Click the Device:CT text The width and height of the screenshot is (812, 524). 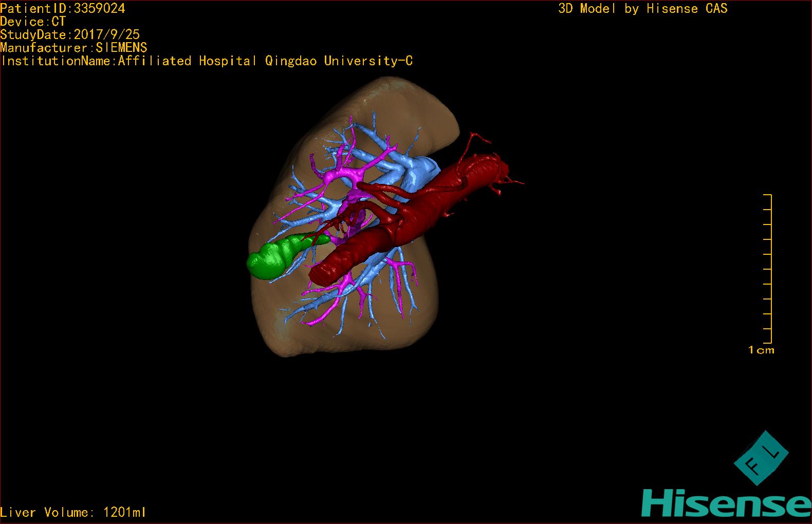(33, 22)
